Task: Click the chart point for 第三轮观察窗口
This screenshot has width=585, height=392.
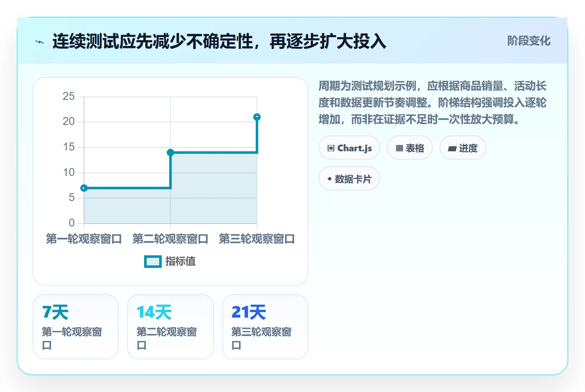Action: [x=257, y=117]
